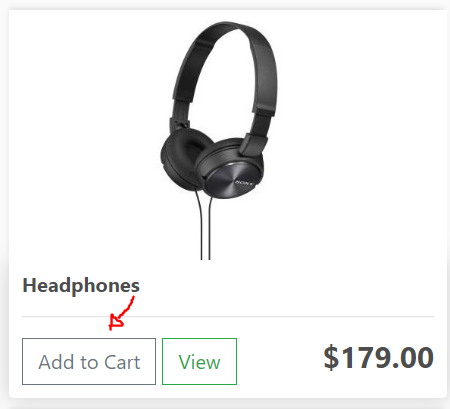Image resolution: width=450 pixels, height=409 pixels.
Task: Click the arrowhead of the red annotation
Action: click(x=116, y=323)
